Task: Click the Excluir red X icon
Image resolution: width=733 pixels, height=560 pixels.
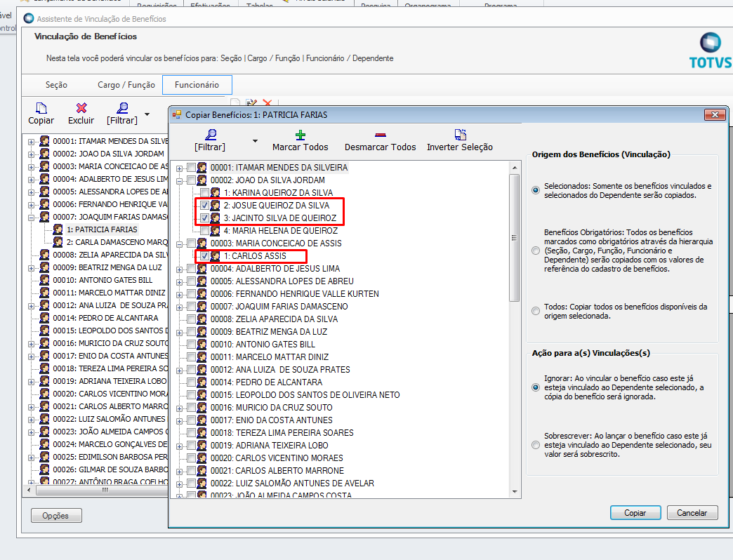Action: [81, 108]
